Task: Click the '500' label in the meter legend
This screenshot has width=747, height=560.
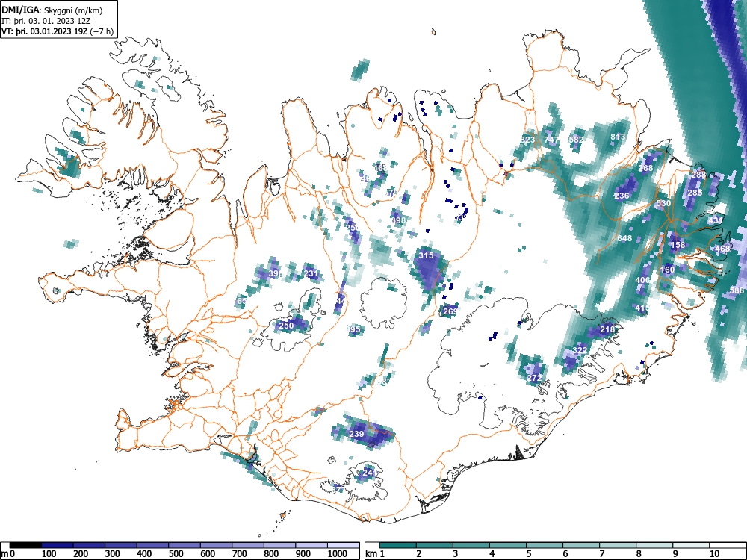Action: [x=176, y=554]
